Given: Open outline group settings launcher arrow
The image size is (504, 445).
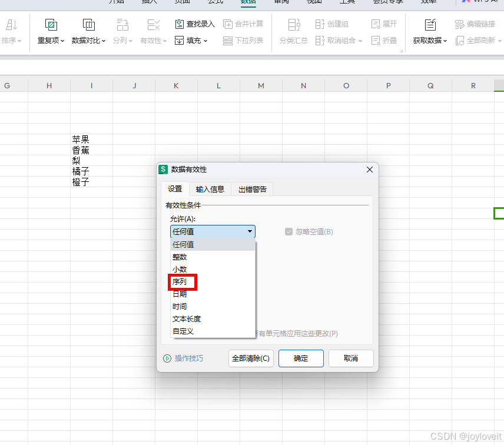Looking at the screenshot, I should pos(401,51).
